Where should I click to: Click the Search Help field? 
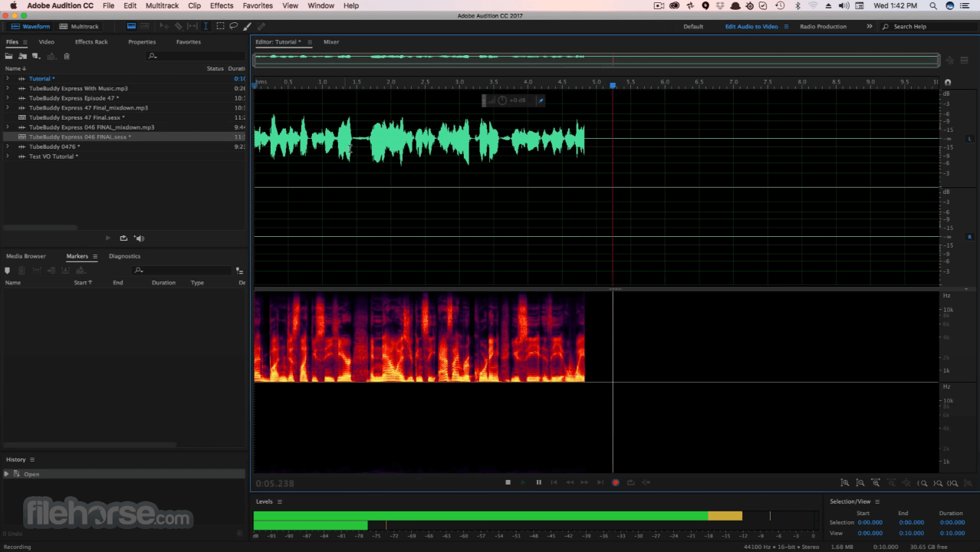(927, 26)
